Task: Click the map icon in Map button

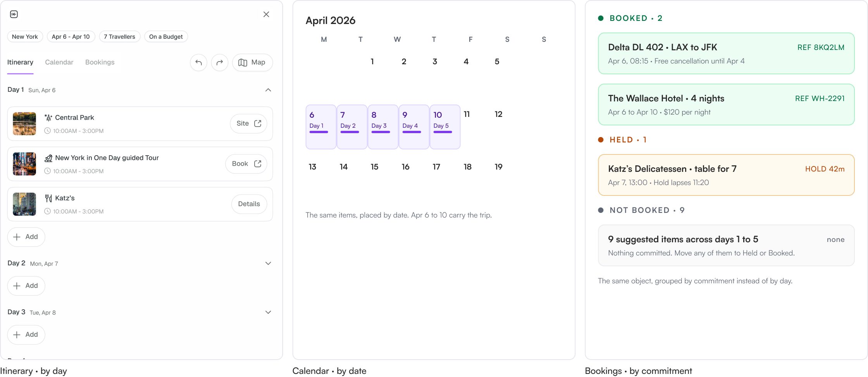Action: pos(243,62)
